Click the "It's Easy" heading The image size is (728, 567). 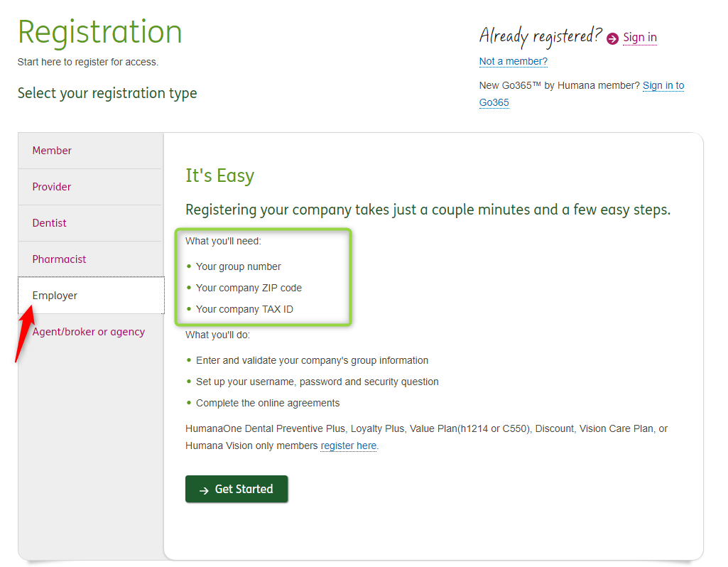[x=219, y=175]
